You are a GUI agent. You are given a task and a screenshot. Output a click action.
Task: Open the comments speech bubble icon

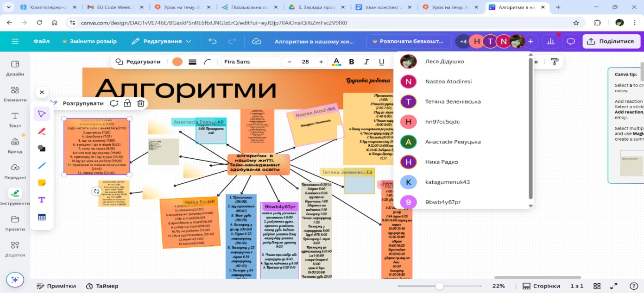click(x=571, y=41)
